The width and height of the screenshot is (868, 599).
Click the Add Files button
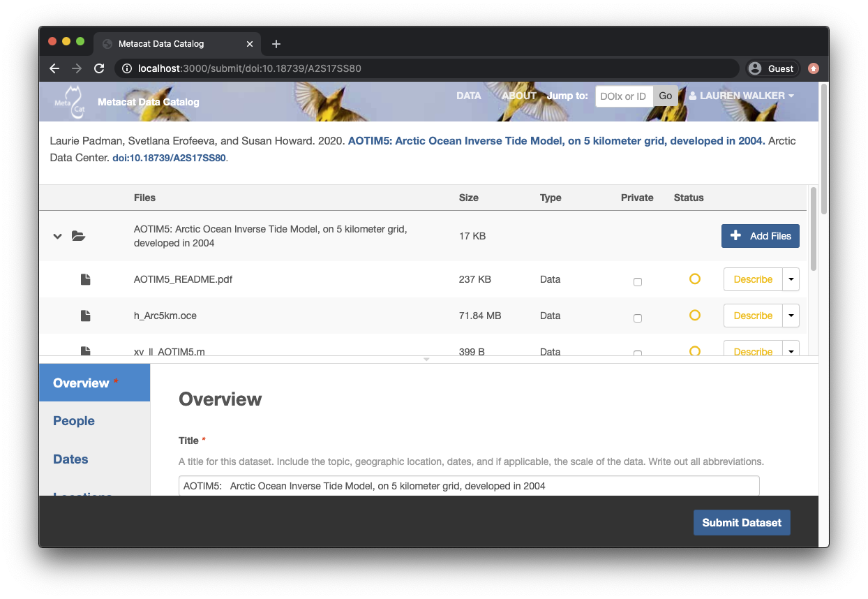coord(760,236)
